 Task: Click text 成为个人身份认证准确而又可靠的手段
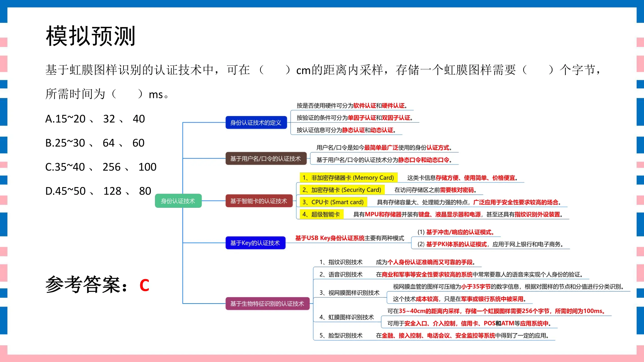click(425, 262)
